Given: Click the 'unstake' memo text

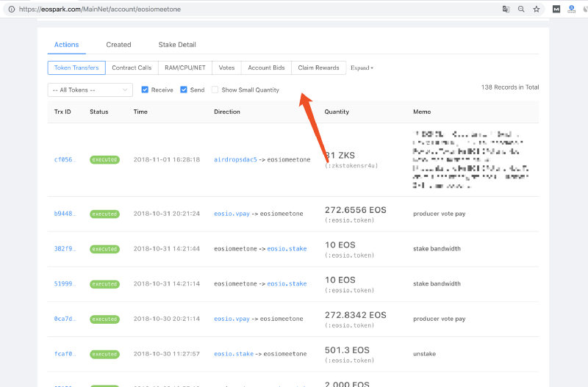Looking at the screenshot, I should [x=425, y=354].
